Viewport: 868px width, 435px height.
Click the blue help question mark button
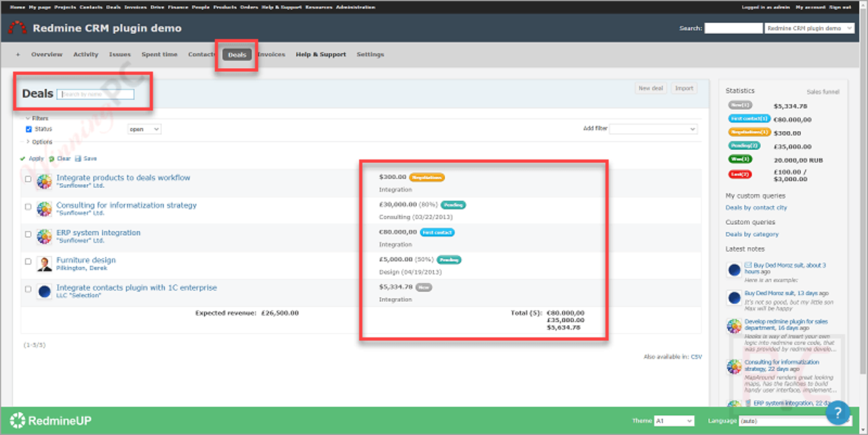837,413
